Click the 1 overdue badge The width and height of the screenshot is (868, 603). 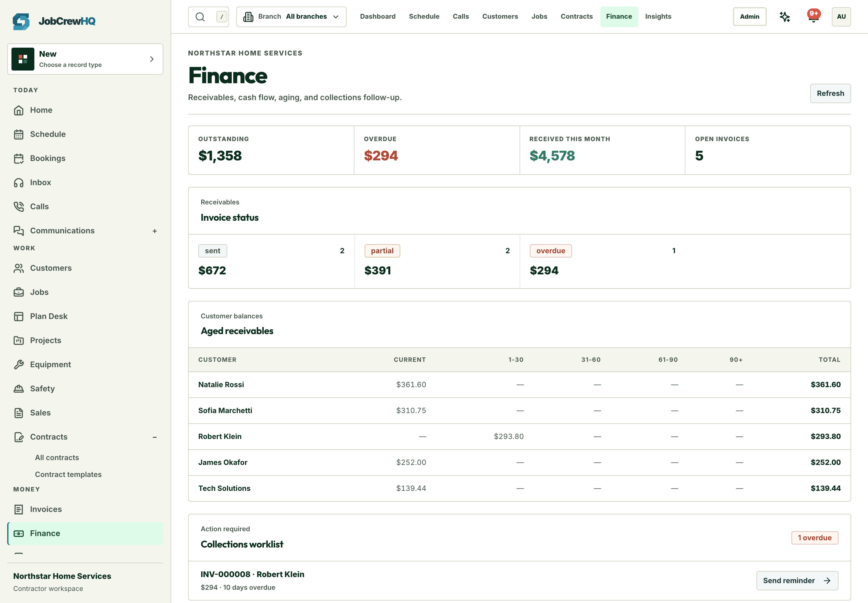pyautogui.click(x=814, y=538)
